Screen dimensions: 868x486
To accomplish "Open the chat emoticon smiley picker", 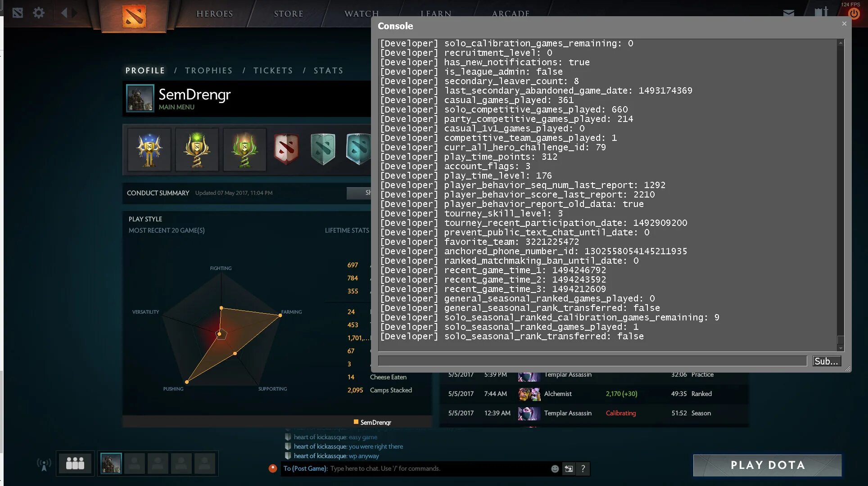I will tap(555, 469).
